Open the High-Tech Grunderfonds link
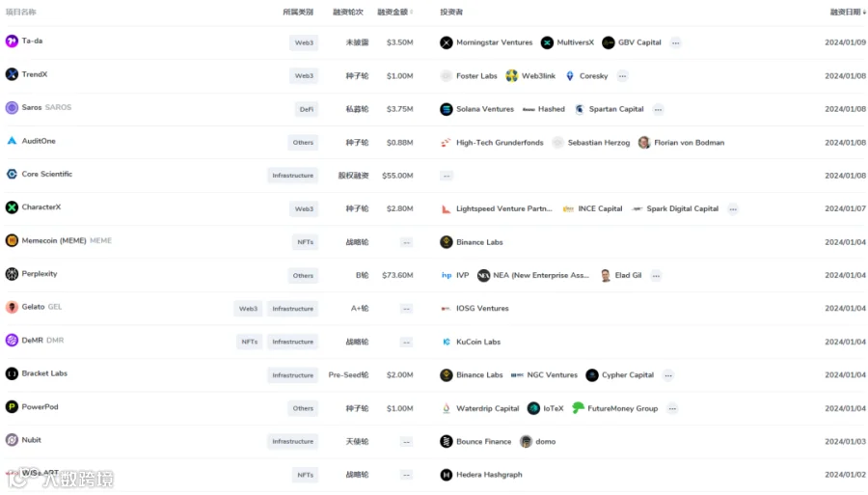Viewport: 868px width, 495px height. point(500,142)
